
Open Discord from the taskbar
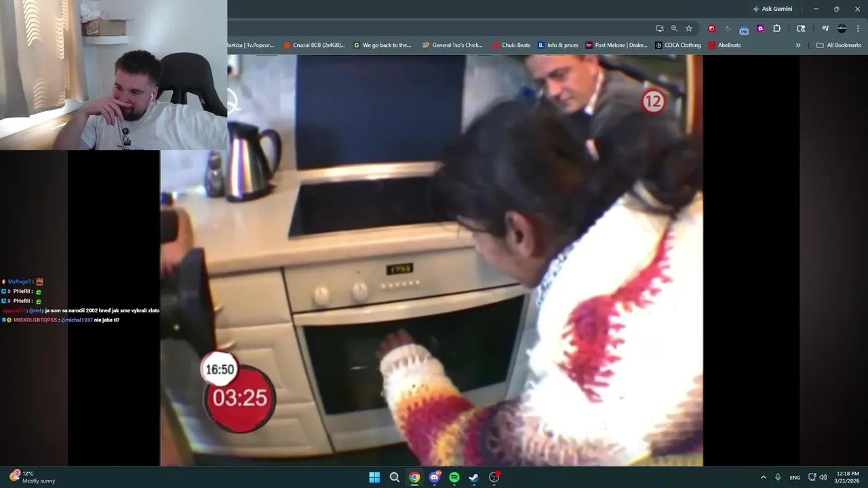435,477
